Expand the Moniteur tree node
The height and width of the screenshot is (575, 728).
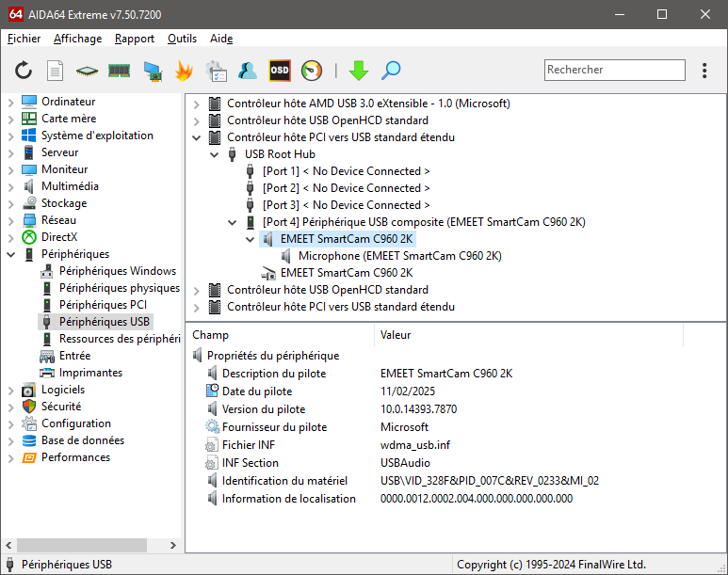11,169
